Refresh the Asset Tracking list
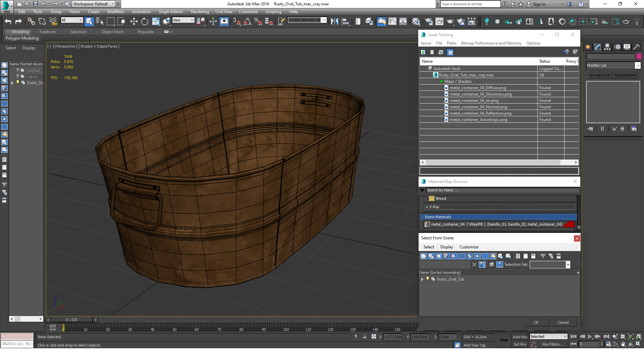The image size is (644, 362). pyautogui.click(x=423, y=52)
